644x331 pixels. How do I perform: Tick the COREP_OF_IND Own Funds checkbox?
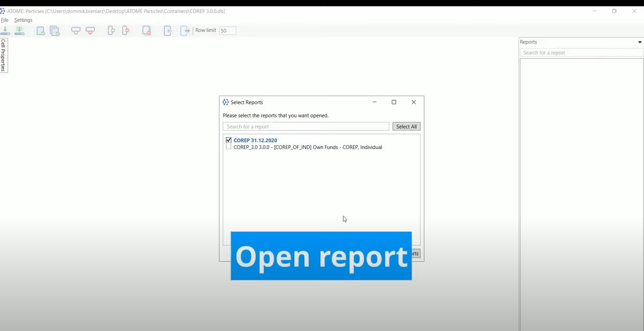[x=228, y=147]
